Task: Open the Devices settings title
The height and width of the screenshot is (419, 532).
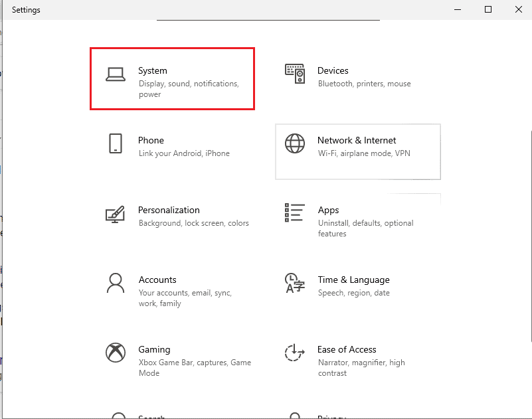Action: pyautogui.click(x=333, y=70)
